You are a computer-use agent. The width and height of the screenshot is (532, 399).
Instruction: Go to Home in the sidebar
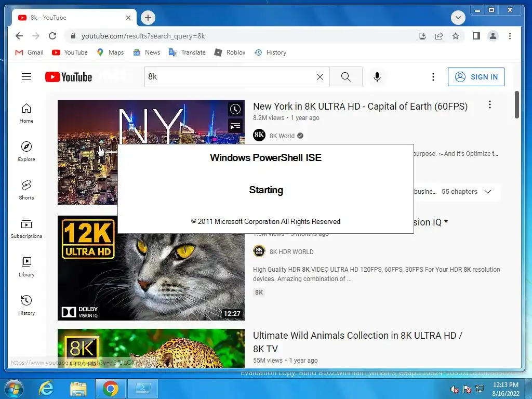[26, 113]
